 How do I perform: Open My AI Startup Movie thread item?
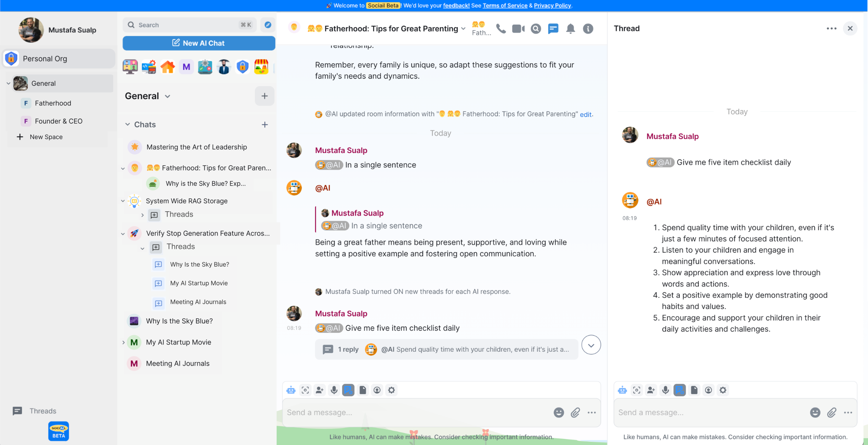point(199,283)
